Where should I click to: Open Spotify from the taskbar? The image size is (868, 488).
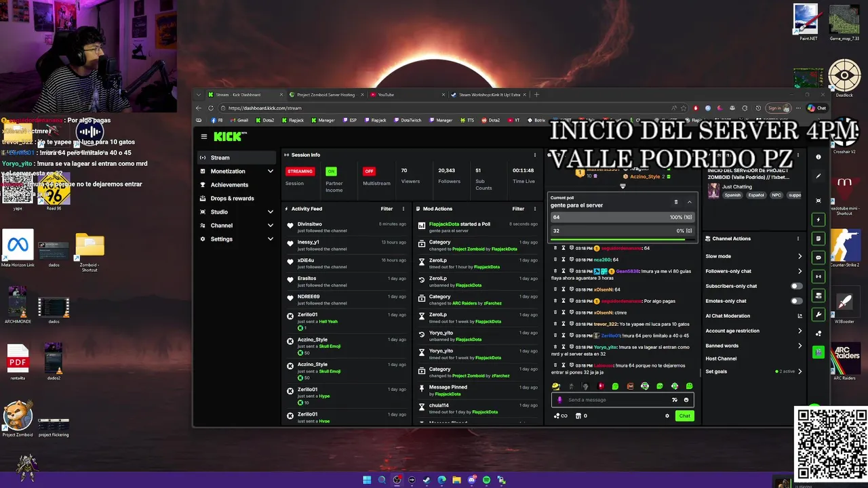click(x=486, y=480)
